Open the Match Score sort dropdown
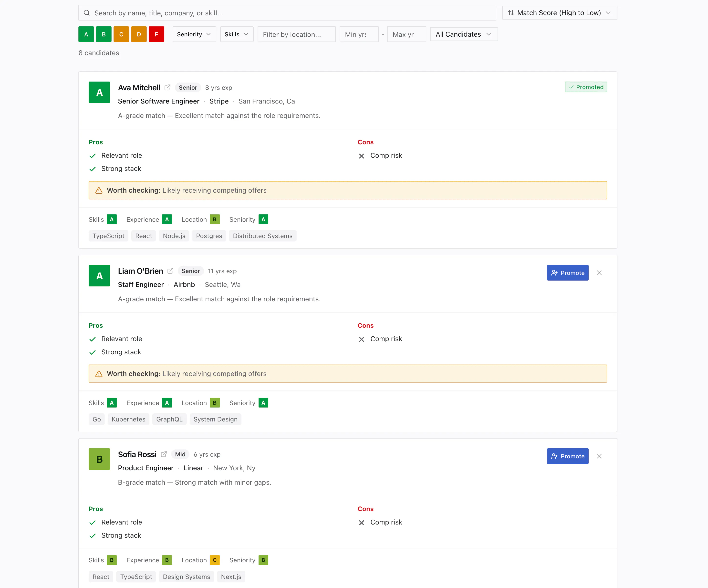Screen dimensions: 708x588 coord(560,13)
